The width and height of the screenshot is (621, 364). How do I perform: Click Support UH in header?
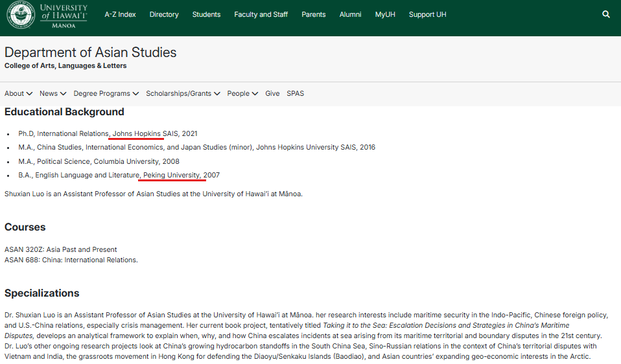tap(428, 15)
